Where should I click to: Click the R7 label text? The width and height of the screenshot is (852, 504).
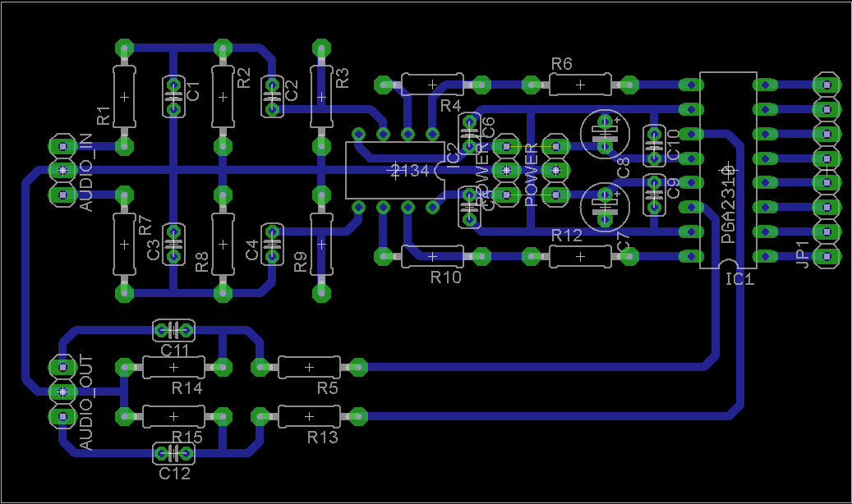point(145,226)
